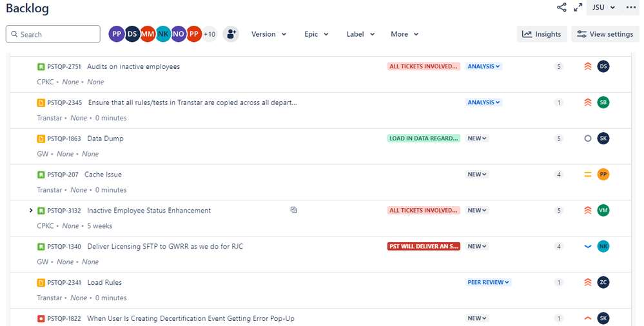Viewport: 644px width, 326px height.
Task: Click orange PP assignee on Cache Issue
Action: coord(603,174)
